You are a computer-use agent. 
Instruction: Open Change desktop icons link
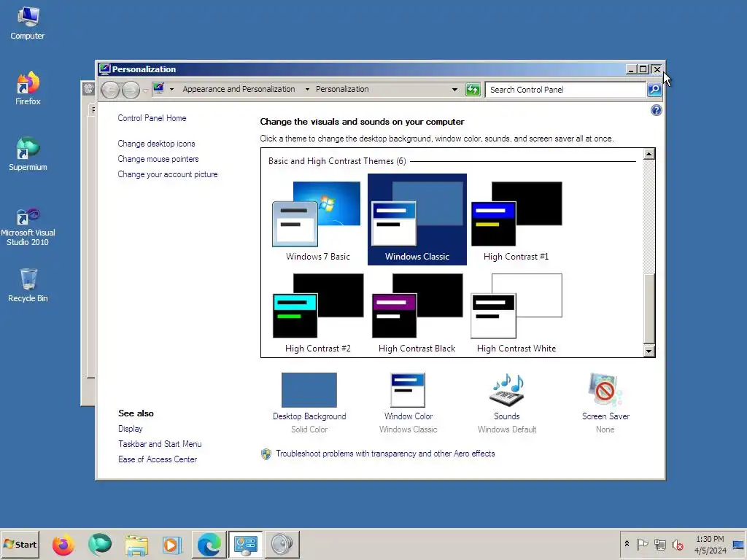coord(156,144)
